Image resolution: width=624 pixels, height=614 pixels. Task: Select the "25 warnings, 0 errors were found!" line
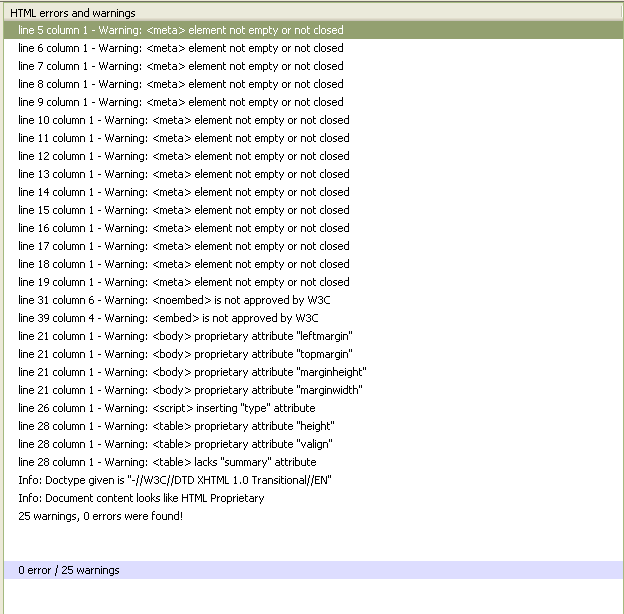[313, 516]
